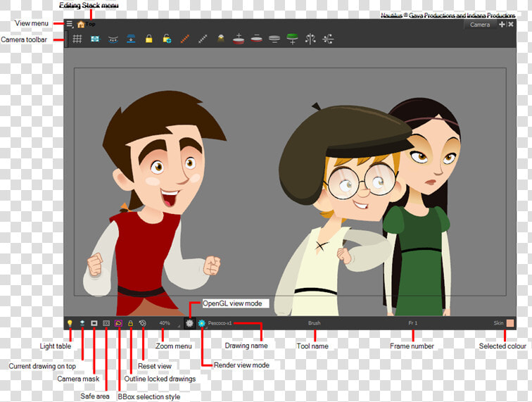The image size is (532, 402).
Task: Toggle the Camera Mask icon
Action: click(x=94, y=323)
